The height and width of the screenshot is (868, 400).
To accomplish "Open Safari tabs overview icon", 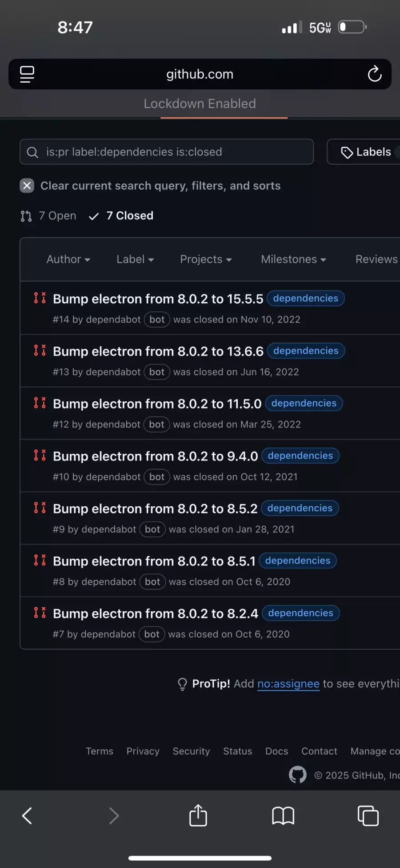I will 368,816.
